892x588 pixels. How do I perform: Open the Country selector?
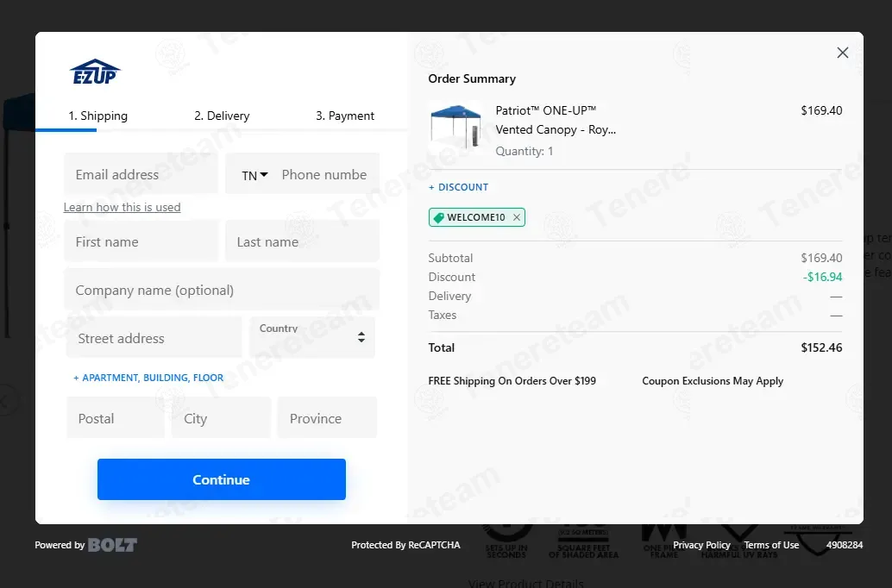click(312, 337)
